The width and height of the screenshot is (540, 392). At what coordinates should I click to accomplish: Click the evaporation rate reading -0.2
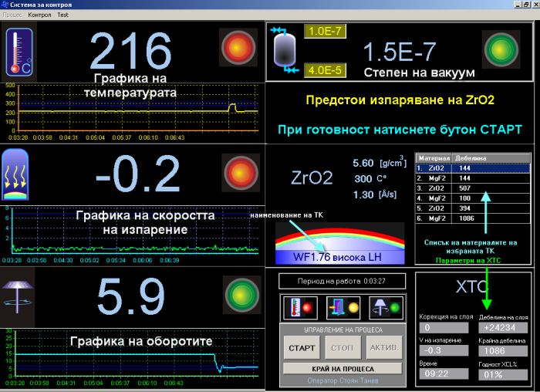click(137, 174)
